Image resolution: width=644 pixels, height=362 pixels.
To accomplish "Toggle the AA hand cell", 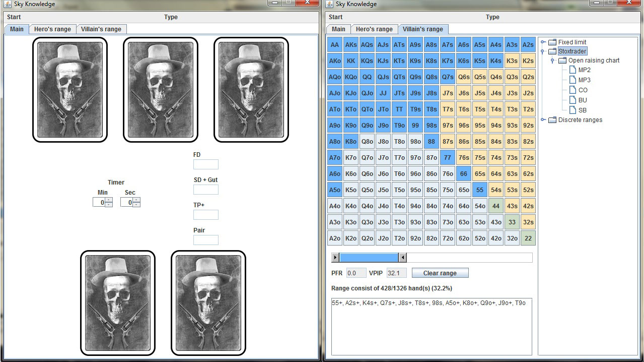I will click(335, 45).
